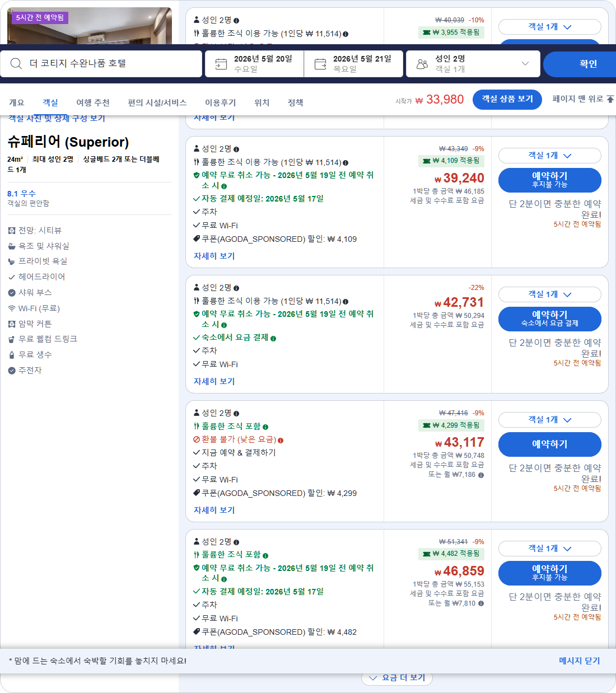This screenshot has height=693, width=616.
Task: Expand 요금 더 보기 at the bottom
Action: click(x=397, y=678)
